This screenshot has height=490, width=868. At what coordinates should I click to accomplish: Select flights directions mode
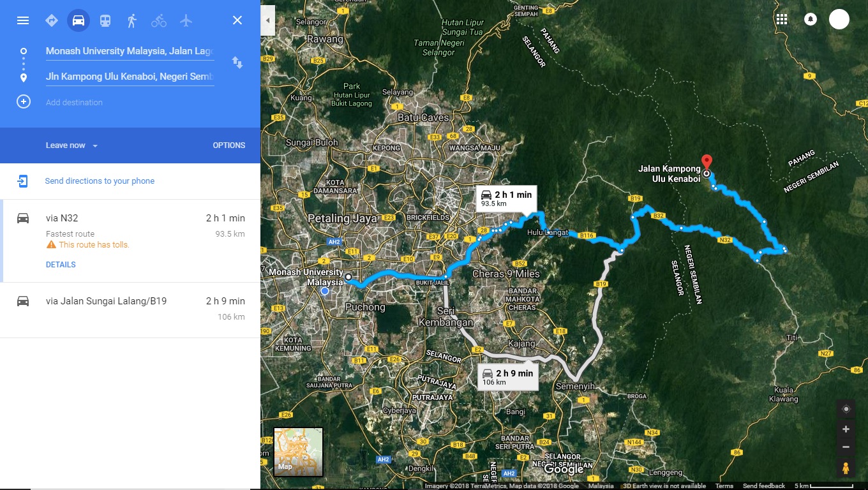pyautogui.click(x=185, y=20)
